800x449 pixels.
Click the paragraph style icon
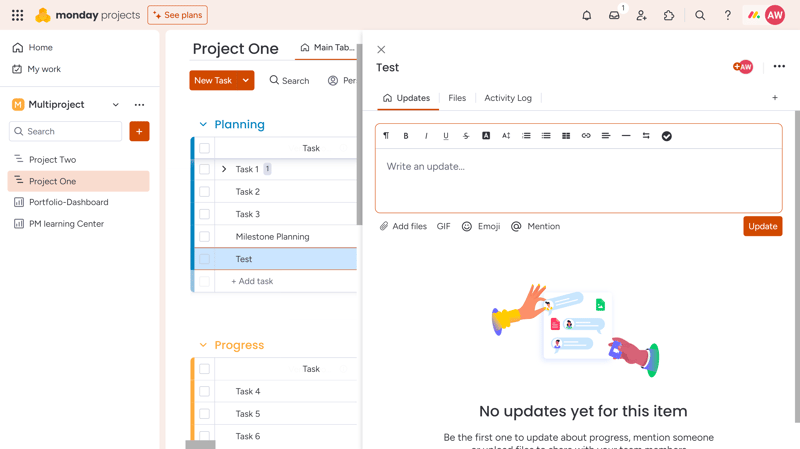pyautogui.click(x=386, y=136)
